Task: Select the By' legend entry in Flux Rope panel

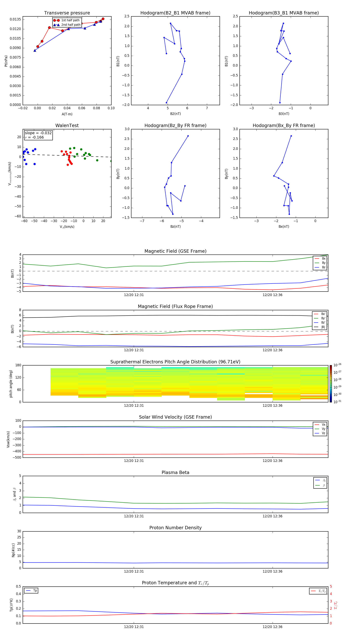Action: coord(320,318)
